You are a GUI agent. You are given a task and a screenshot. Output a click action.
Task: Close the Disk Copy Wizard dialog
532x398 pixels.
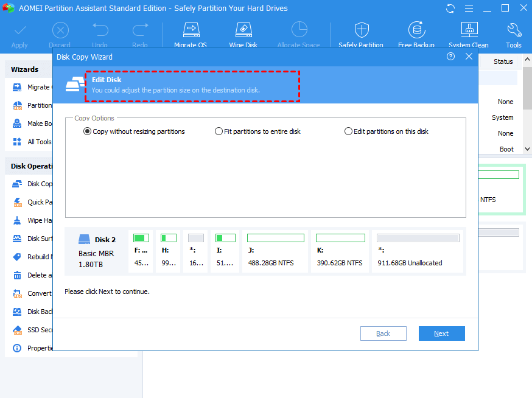click(469, 57)
